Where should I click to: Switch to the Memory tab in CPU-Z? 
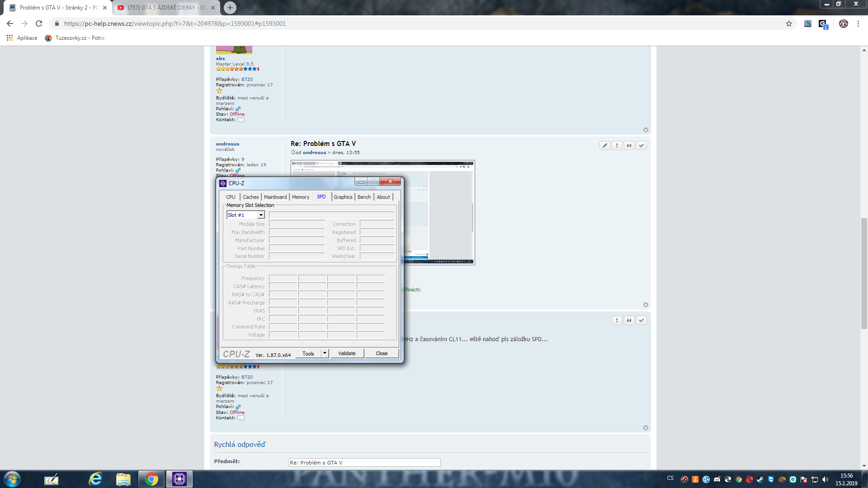point(300,197)
